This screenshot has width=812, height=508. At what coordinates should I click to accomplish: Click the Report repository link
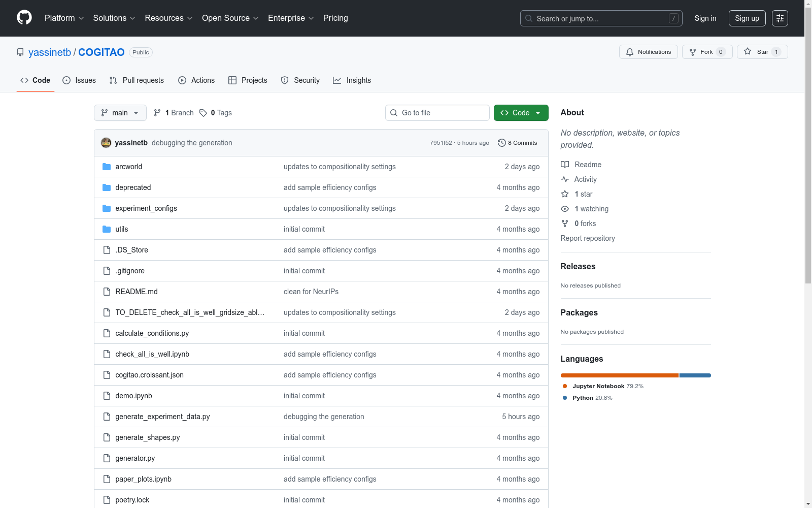coord(588,238)
